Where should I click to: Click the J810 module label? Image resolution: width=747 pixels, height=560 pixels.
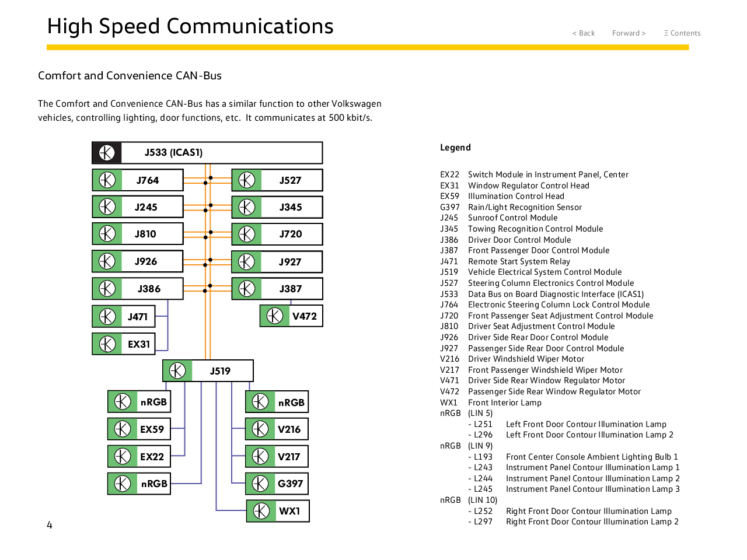point(146,234)
